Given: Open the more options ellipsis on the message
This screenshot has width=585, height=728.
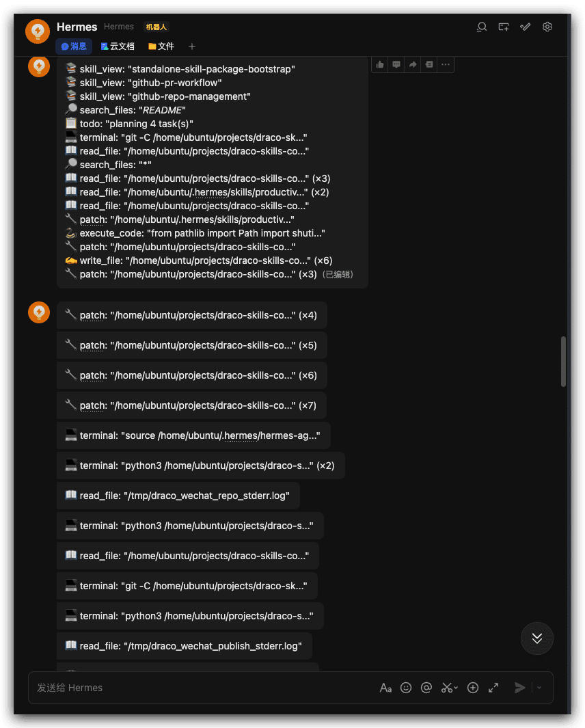Looking at the screenshot, I should [x=446, y=64].
